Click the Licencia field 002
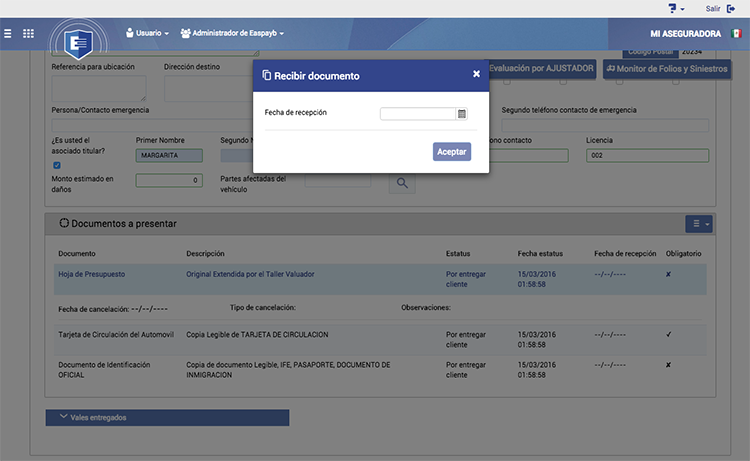 pyautogui.click(x=648, y=155)
